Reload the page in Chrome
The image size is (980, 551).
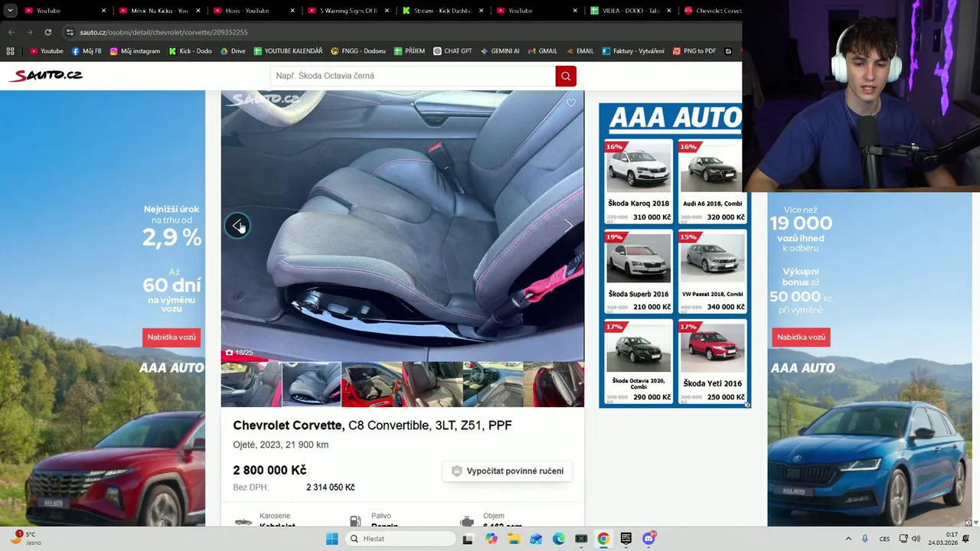pos(47,32)
